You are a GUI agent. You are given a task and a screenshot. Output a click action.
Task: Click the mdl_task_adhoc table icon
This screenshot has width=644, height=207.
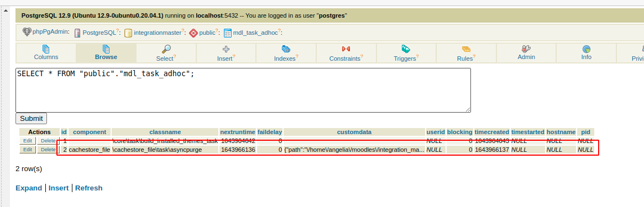[228, 33]
